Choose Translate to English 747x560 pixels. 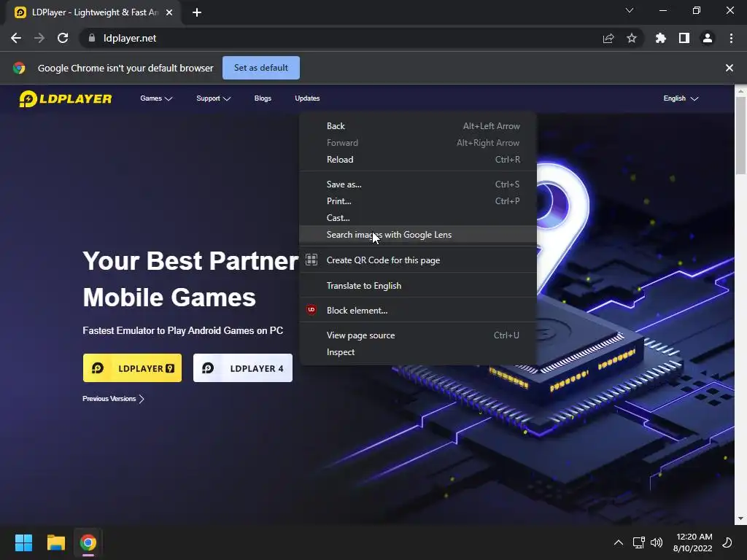[418, 285]
